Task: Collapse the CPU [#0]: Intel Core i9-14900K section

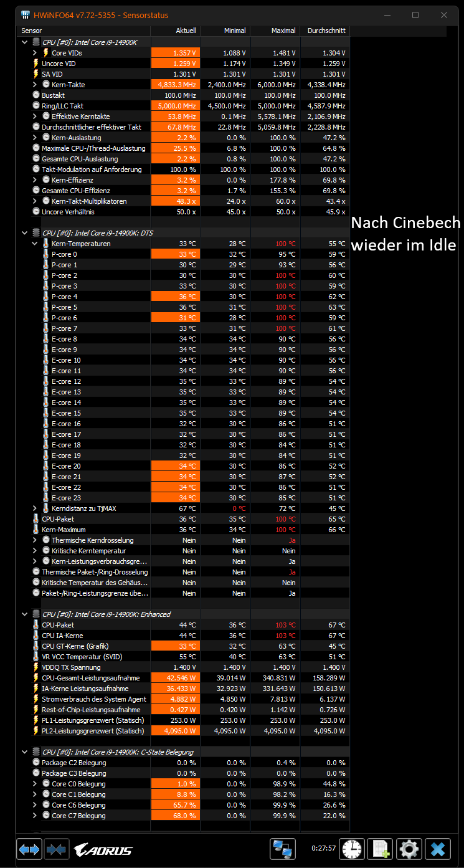Action: [x=25, y=42]
